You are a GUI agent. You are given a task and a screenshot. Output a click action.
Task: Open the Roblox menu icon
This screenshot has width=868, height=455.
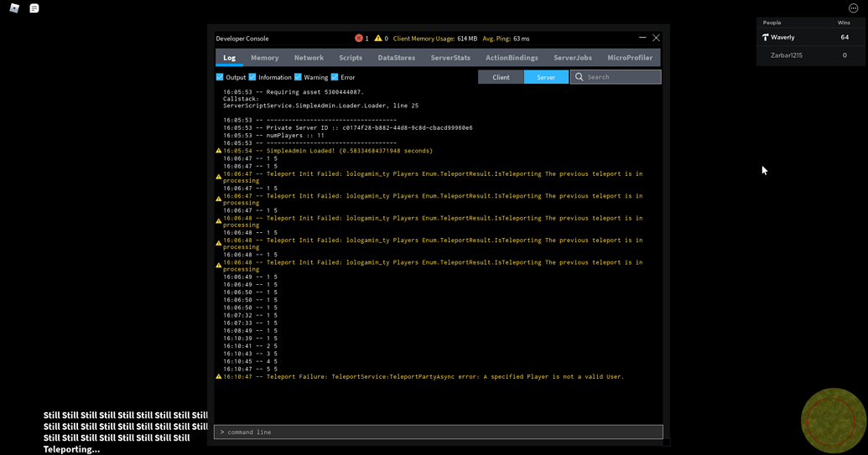14,8
